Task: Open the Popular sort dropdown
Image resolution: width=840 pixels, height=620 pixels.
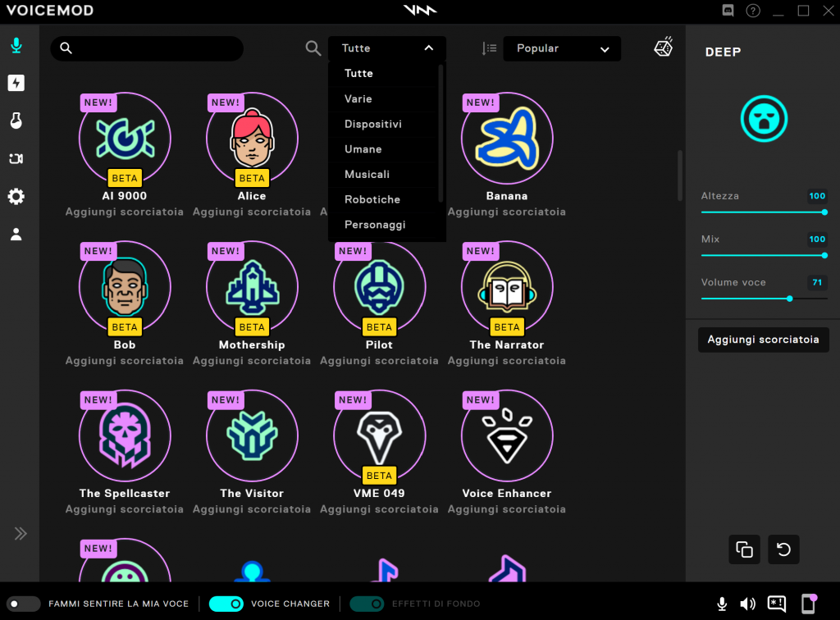Action: pos(562,48)
